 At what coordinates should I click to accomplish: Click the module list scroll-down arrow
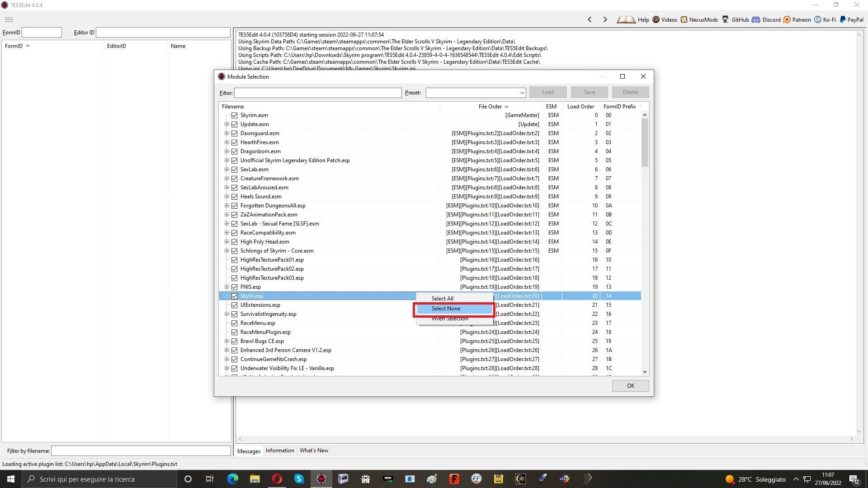(x=645, y=371)
